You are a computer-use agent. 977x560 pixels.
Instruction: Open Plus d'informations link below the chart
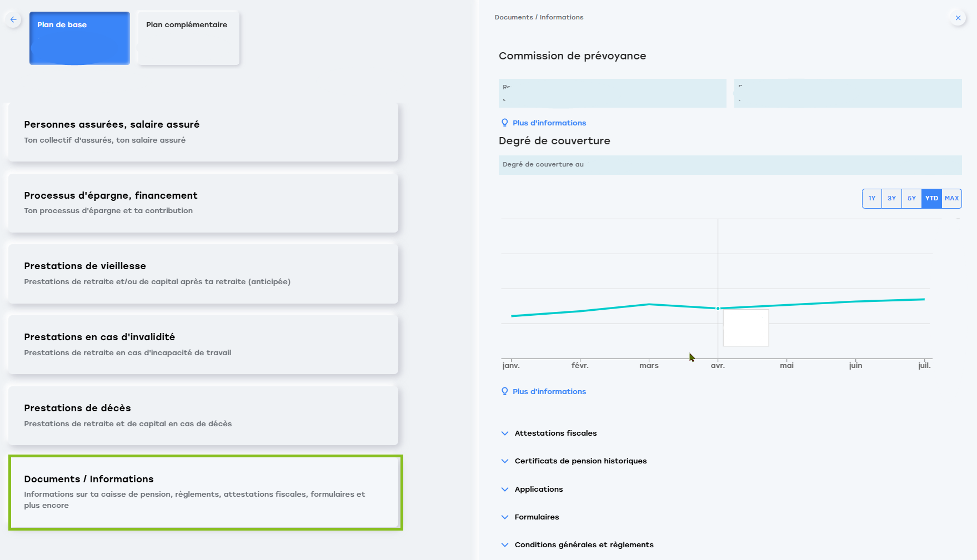[549, 391]
